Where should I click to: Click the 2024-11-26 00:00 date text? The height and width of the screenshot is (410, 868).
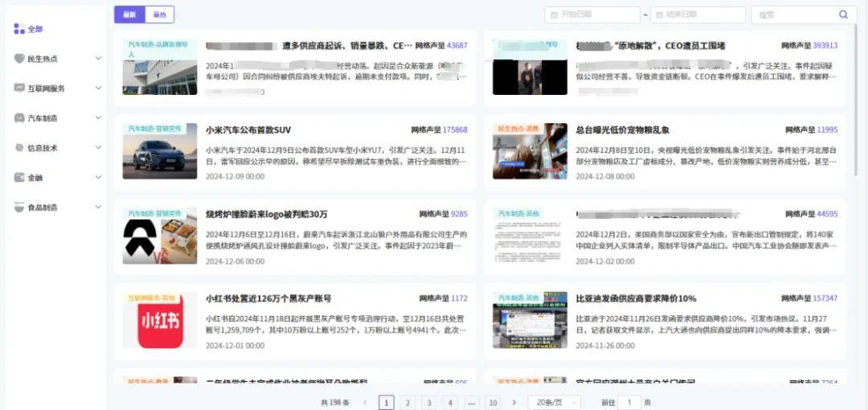[605, 345]
